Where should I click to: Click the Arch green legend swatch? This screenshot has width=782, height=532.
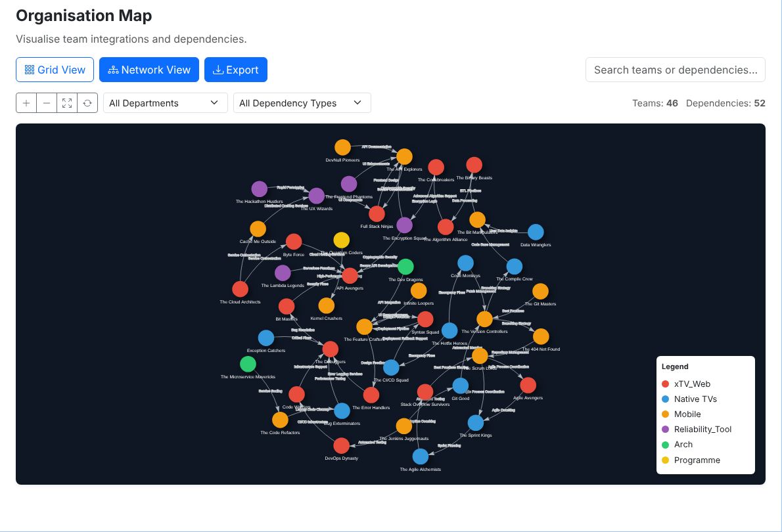coord(665,445)
